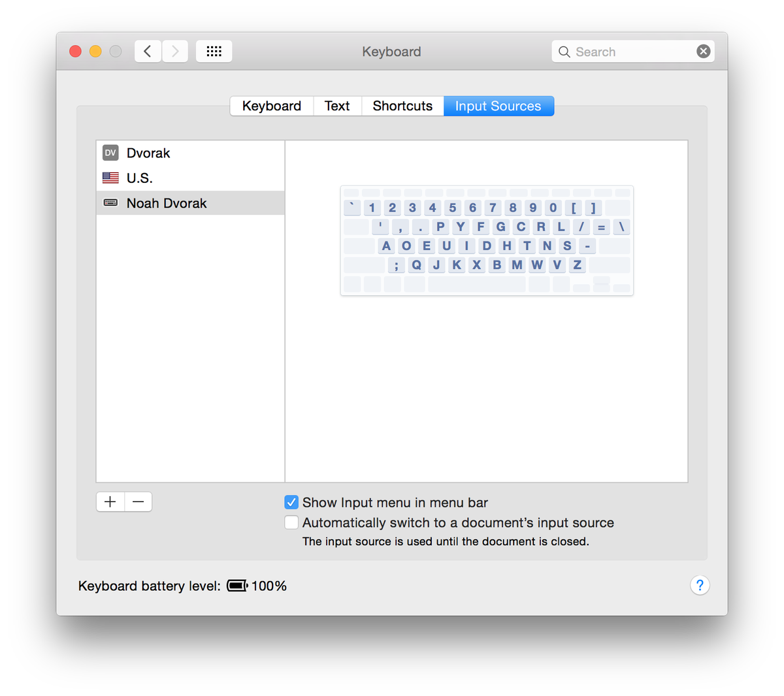Click the equals key in layout preview

[x=601, y=227]
